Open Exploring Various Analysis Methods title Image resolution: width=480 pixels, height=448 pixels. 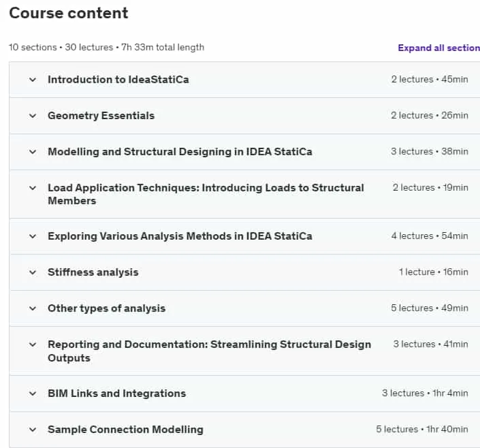[x=180, y=236]
